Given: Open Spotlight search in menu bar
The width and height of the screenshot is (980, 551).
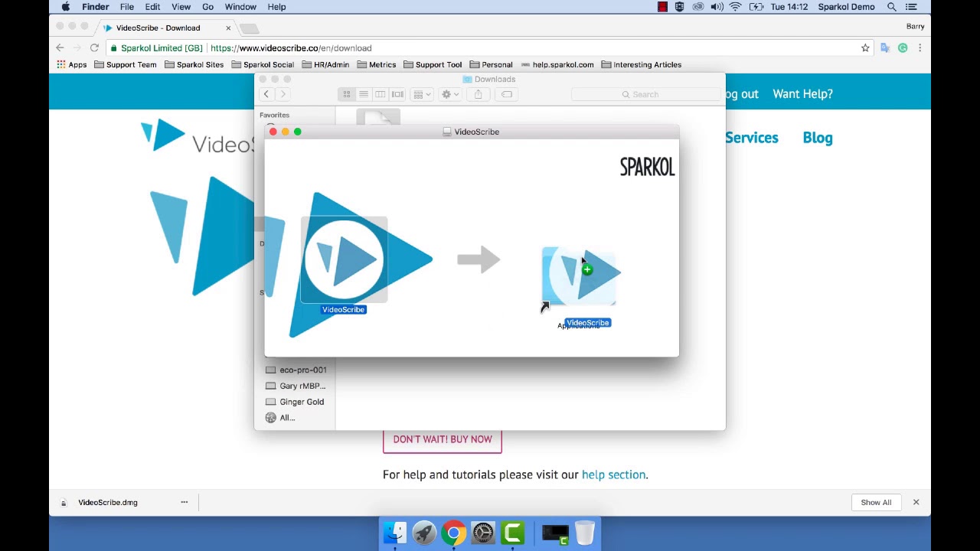Looking at the screenshot, I should [892, 7].
